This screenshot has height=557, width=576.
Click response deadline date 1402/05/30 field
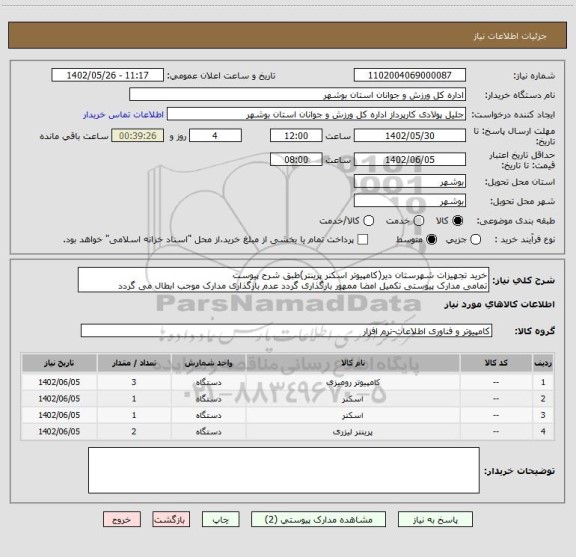click(x=410, y=136)
